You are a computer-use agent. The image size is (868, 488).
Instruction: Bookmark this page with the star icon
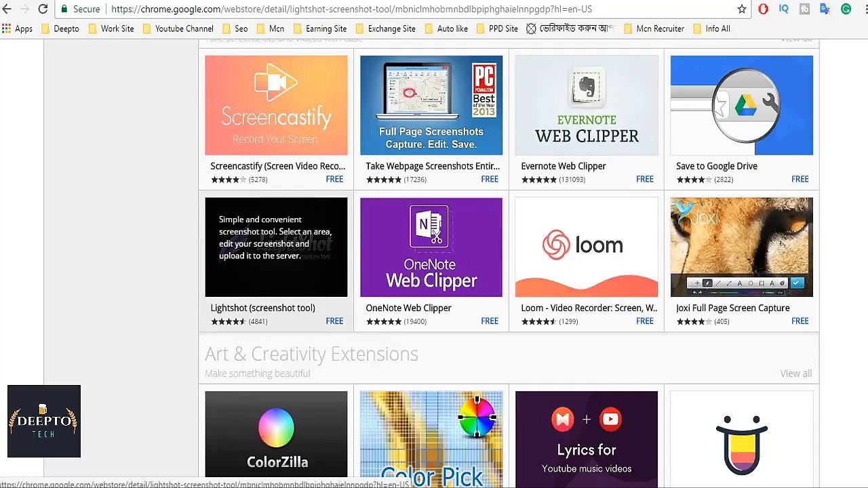point(742,9)
